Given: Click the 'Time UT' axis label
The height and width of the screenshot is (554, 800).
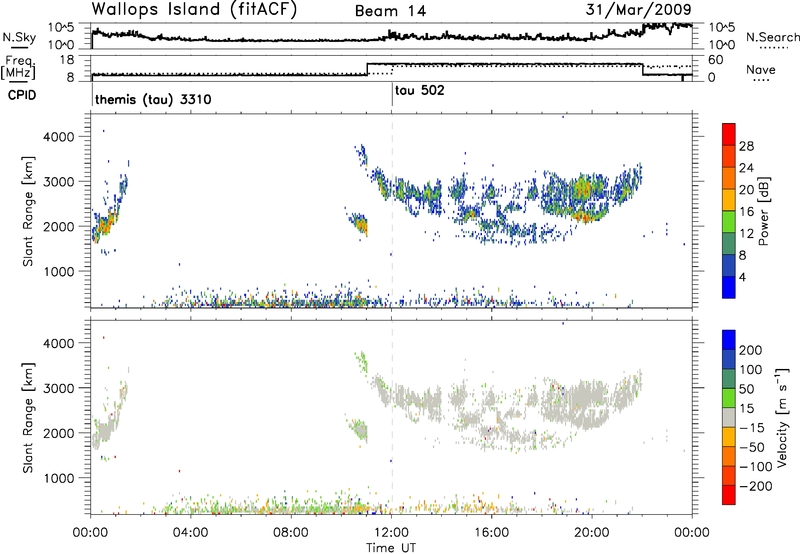Looking at the screenshot, I should [x=391, y=548].
